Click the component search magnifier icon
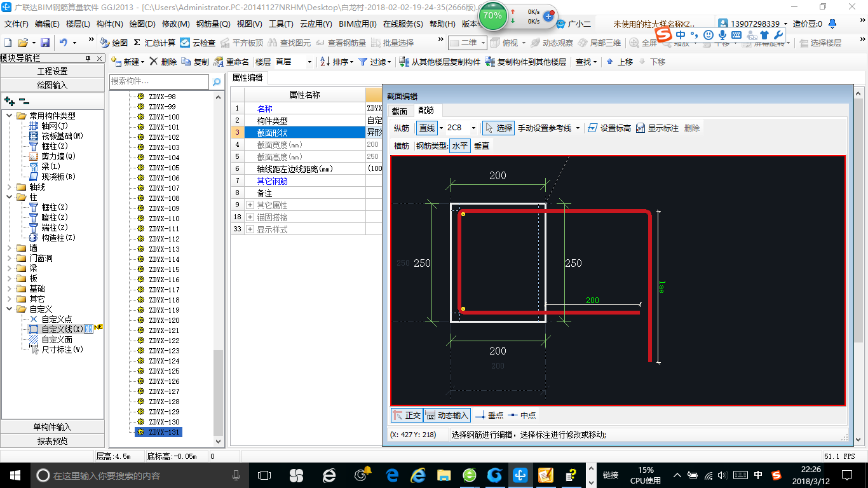Viewport: 868px width, 488px height. point(217,81)
